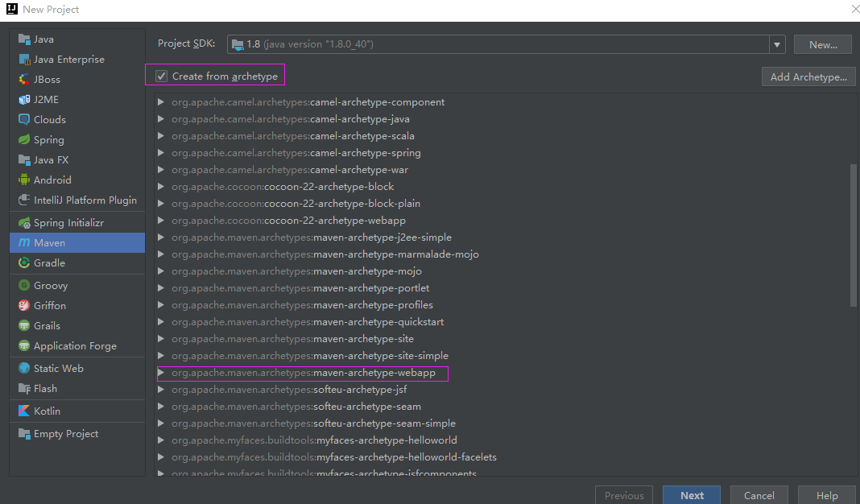Screen dimensions: 860x504
Task: Select maven-archetype-profiles archetype
Action: click(x=302, y=305)
